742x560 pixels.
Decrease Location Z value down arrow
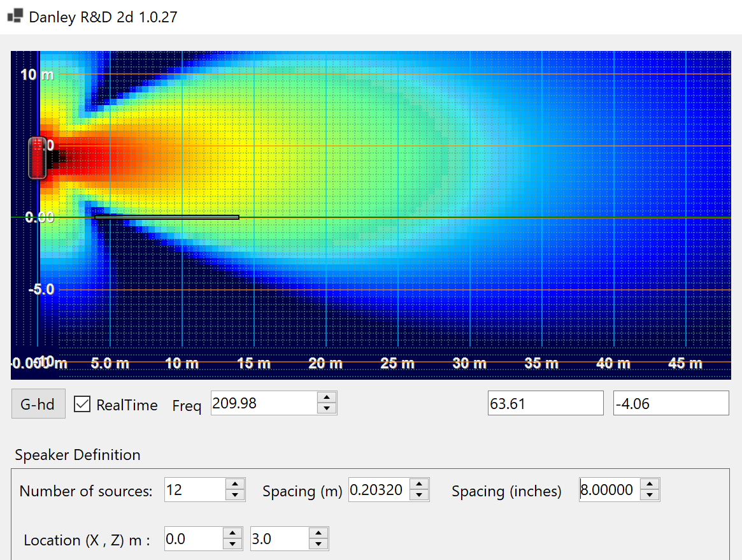click(x=318, y=544)
